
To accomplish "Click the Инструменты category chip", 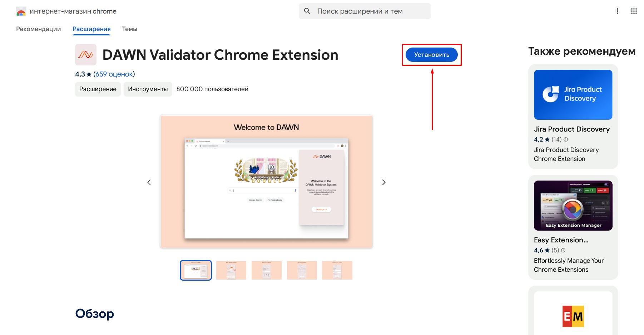I will 148,89.
